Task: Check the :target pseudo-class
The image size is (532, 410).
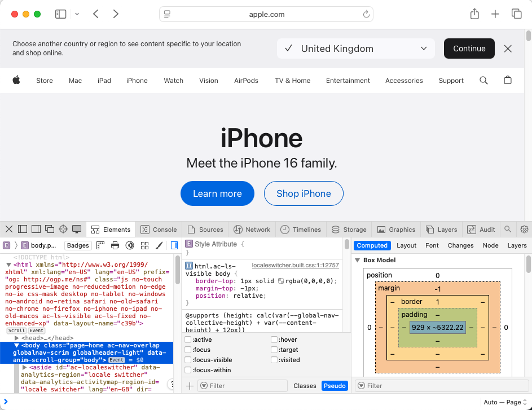Action: (274, 350)
